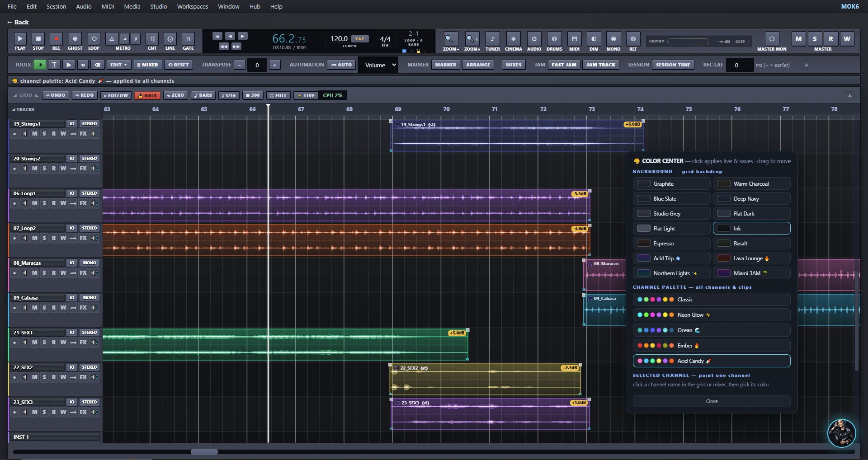Open the DRUMS panel icon
The height and width of the screenshot is (460, 868).
click(x=554, y=39)
